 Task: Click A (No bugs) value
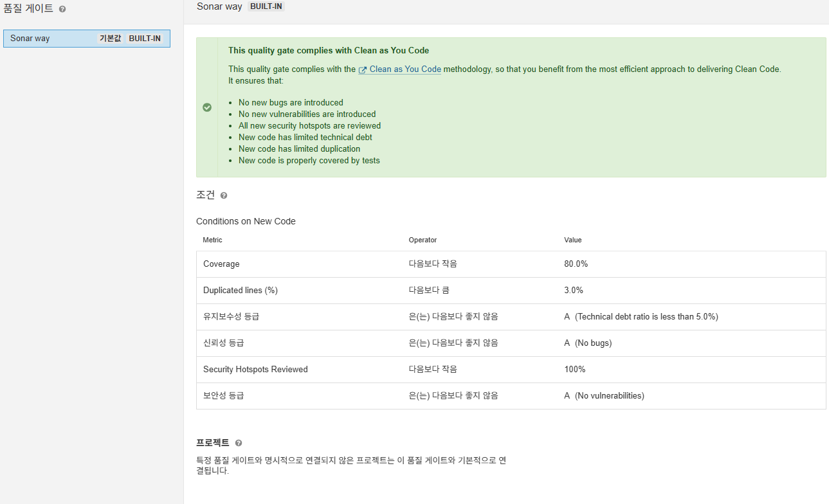(x=588, y=343)
